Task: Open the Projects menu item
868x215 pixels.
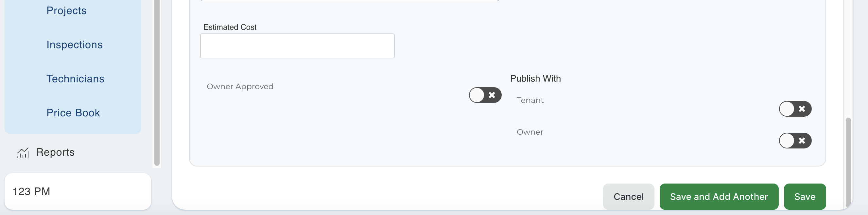Action: pos(66,11)
